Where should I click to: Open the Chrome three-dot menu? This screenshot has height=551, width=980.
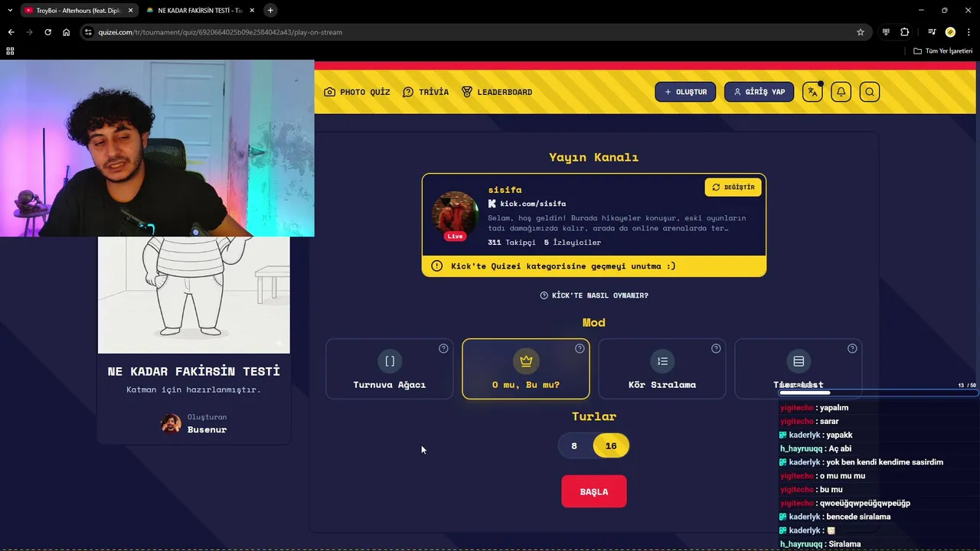(x=969, y=32)
